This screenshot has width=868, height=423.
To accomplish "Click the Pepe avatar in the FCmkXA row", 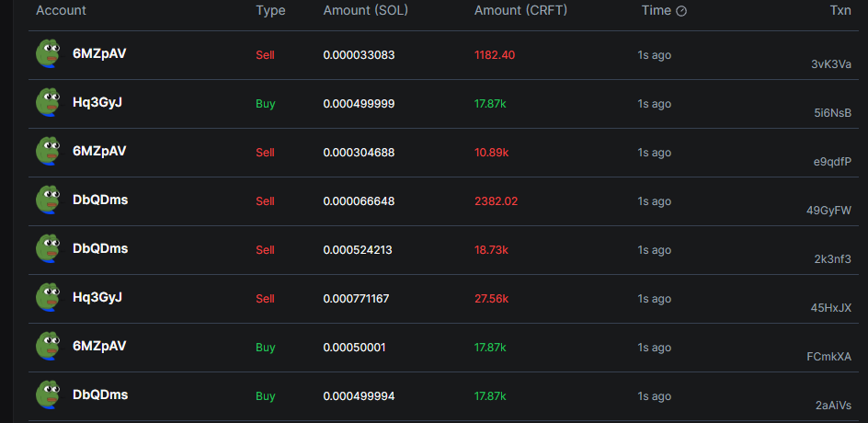I will (48, 347).
